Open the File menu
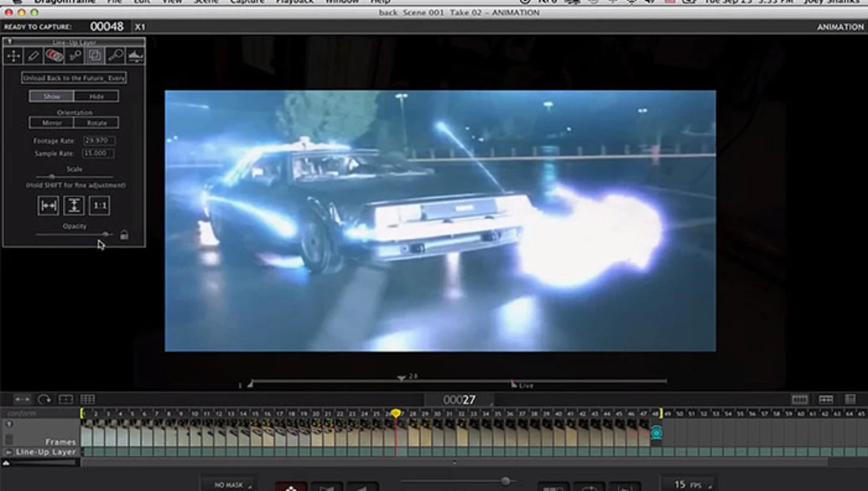Viewport: 868px width, 491px height. click(114, 1)
